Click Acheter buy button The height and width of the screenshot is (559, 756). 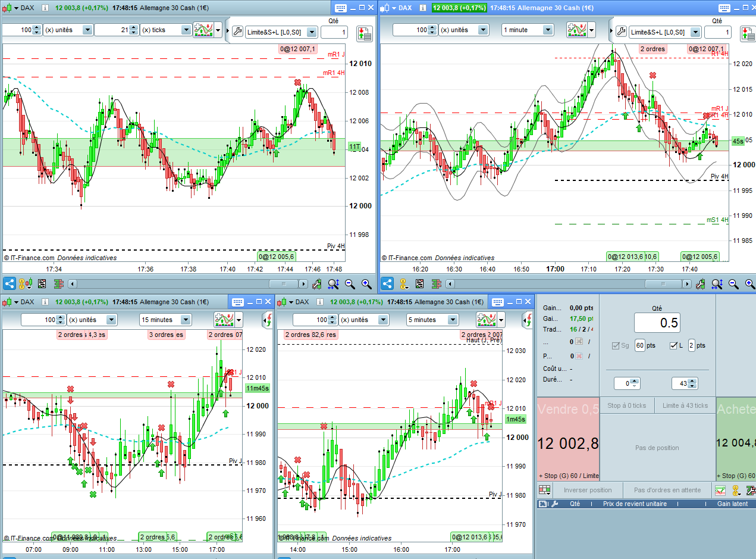(x=736, y=439)
